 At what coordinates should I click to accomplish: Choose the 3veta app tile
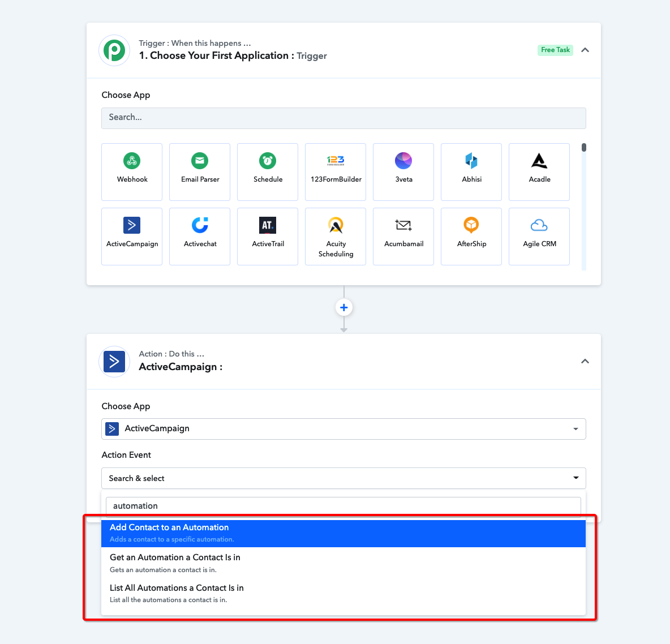[403, 172]
